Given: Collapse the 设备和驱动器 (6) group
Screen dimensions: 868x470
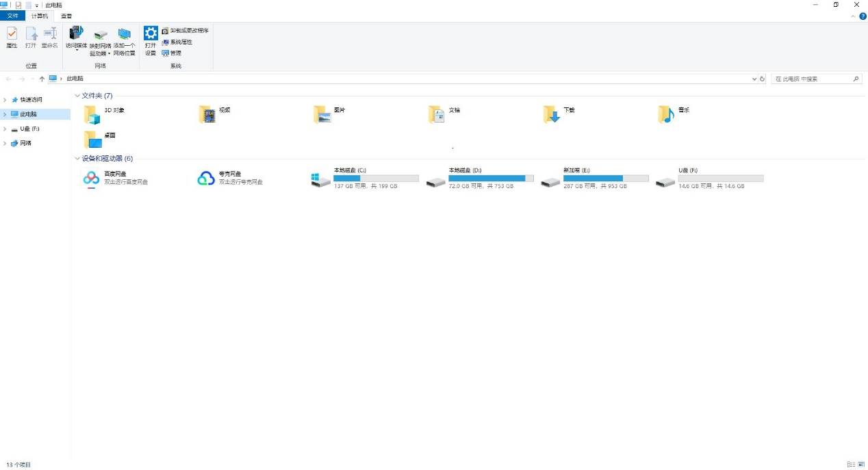Looking at the screenshot, I should tap(77, 159).
